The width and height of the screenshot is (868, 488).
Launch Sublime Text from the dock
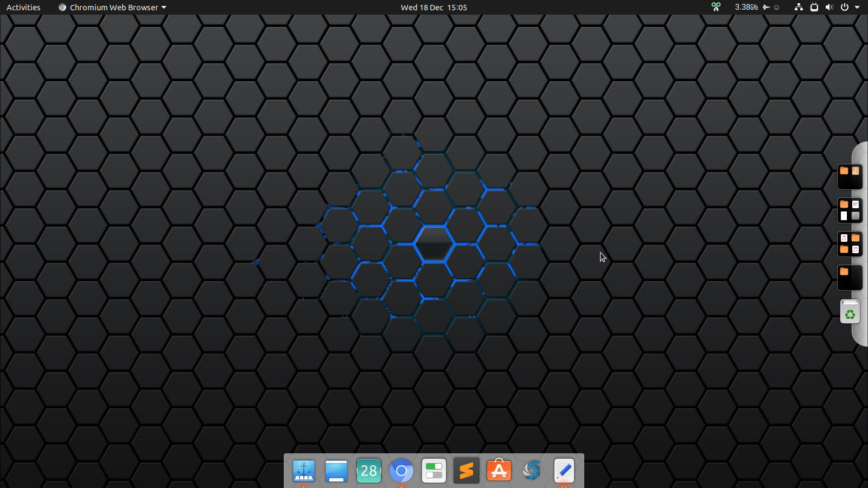[467, 471]
